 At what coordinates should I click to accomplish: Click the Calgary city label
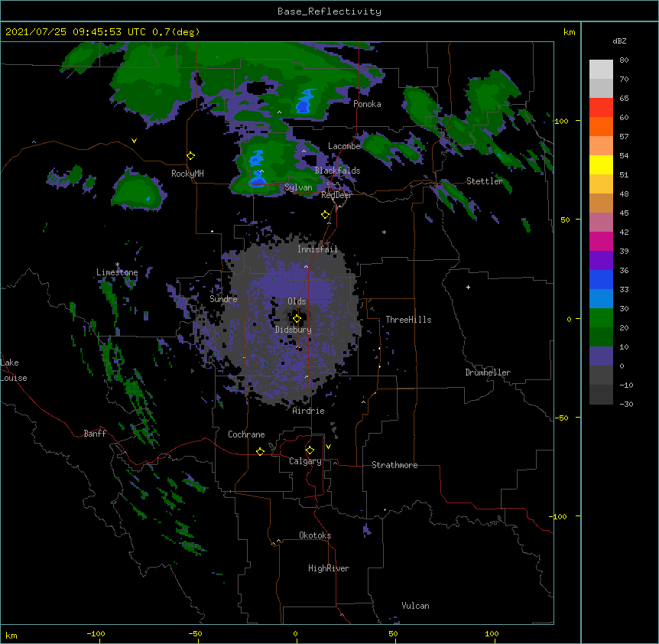[305, 461]
